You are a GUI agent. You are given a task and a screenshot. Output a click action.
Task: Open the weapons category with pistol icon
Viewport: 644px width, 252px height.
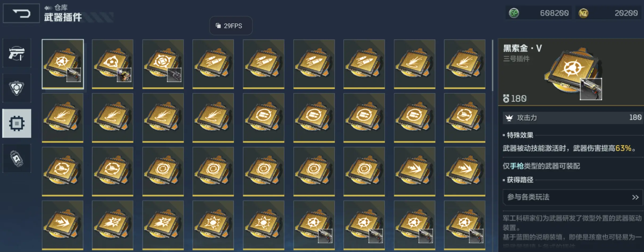17,53
